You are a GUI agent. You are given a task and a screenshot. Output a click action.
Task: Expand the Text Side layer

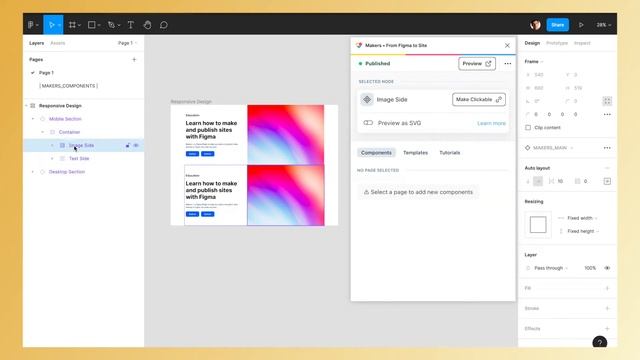pos(52,158)
